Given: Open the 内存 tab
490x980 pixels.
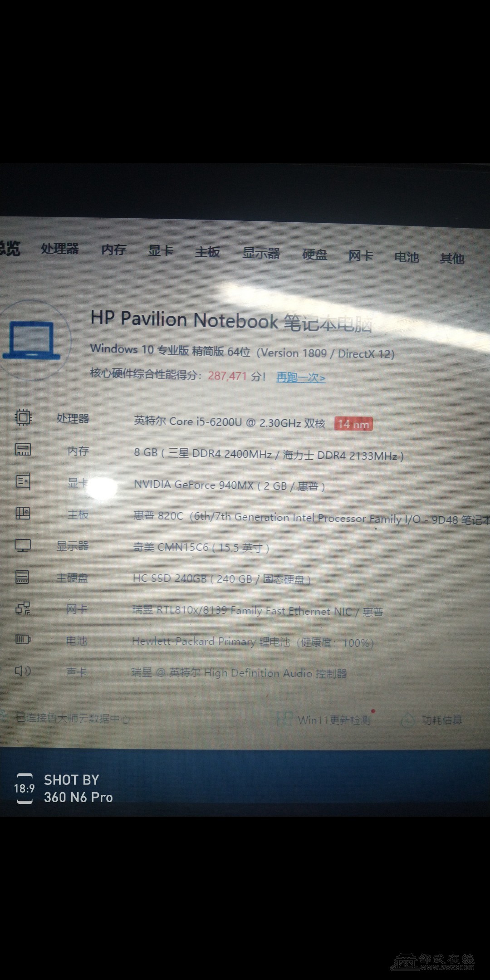Looking at the screenshot, I should pyautogui.click(x=113, y=250).
